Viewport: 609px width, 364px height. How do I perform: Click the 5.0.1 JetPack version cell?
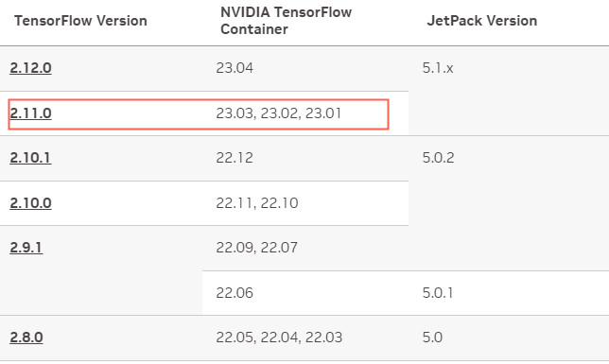pos(438,293)
